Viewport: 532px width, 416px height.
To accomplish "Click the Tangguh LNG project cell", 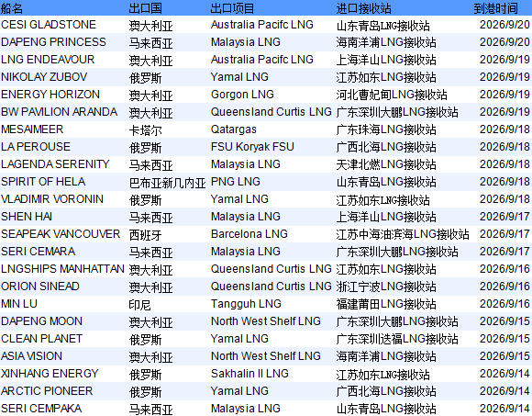I will point(246,304).
